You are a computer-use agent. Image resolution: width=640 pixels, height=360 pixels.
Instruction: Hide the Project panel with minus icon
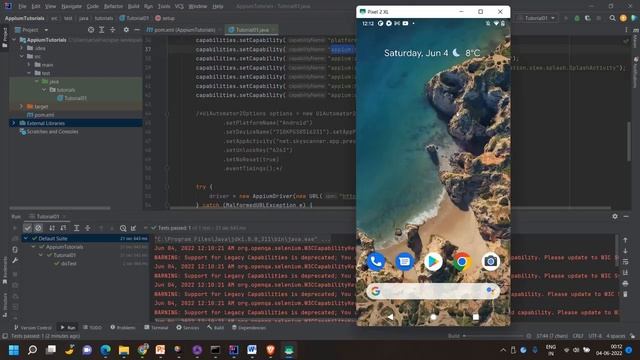[x=137, y=30]
